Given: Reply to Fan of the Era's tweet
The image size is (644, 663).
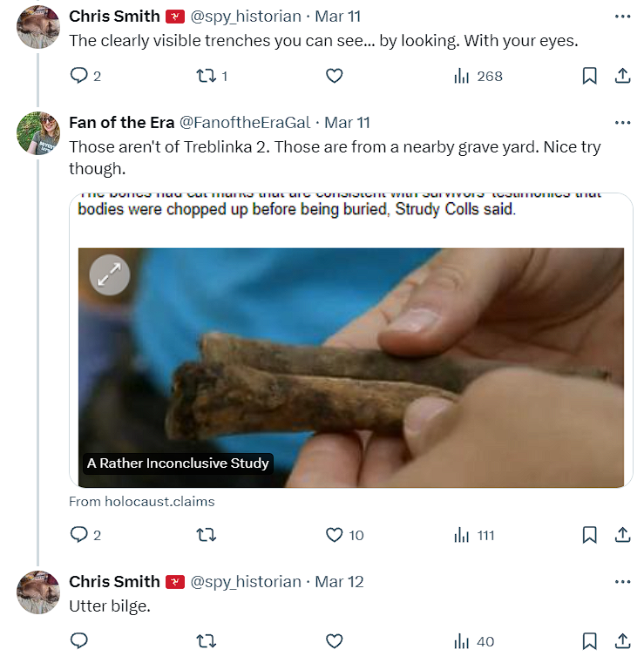Looking at the screenshot, I should (78, 535).
